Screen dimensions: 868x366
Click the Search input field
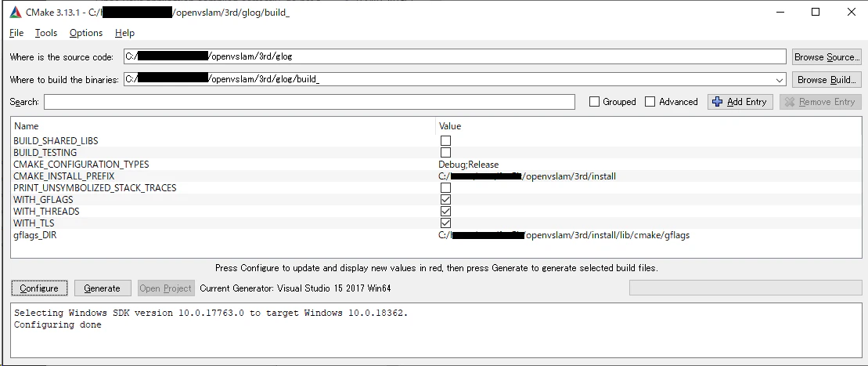pyautogui.click(x=309, y=102)
